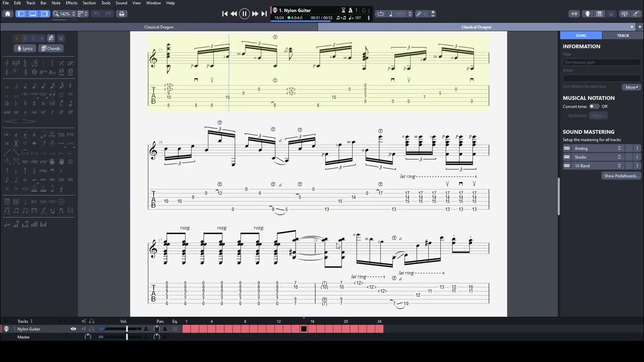Insert TXT free text annotation
The width and height of the screenshot is (644, 362).
point(52,202)
